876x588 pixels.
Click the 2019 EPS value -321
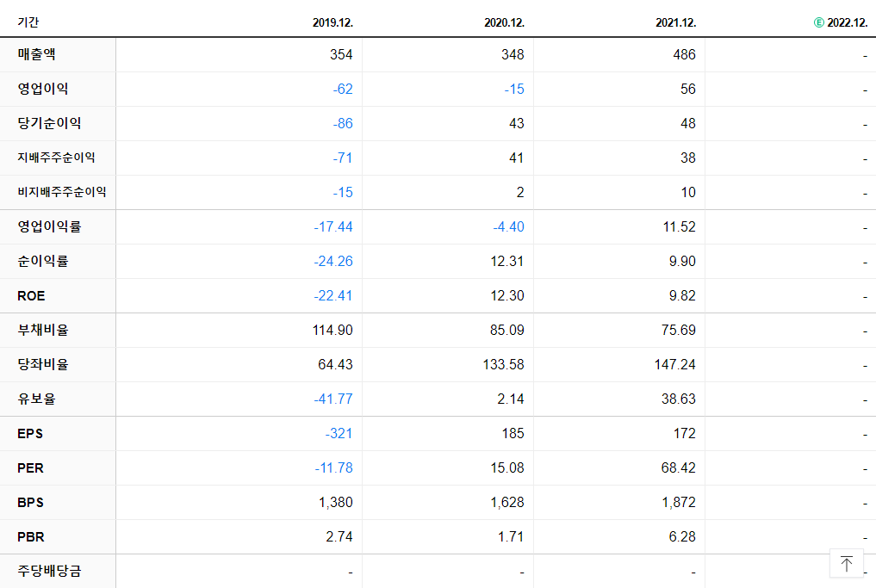tap(339, 433)
